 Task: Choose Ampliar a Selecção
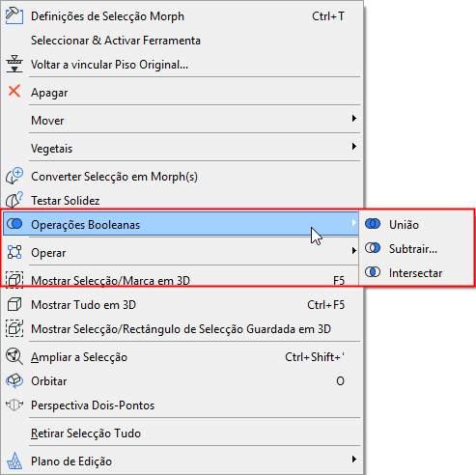182,357
